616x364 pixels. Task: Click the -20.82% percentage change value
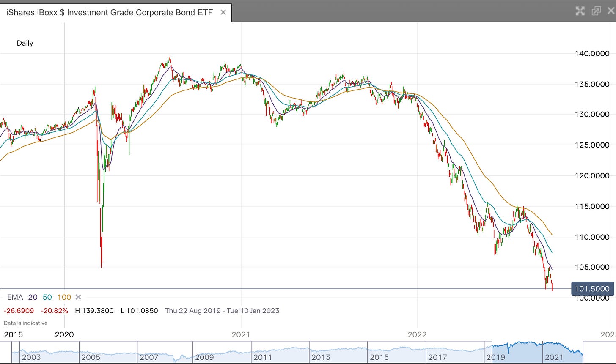(55, 311)
